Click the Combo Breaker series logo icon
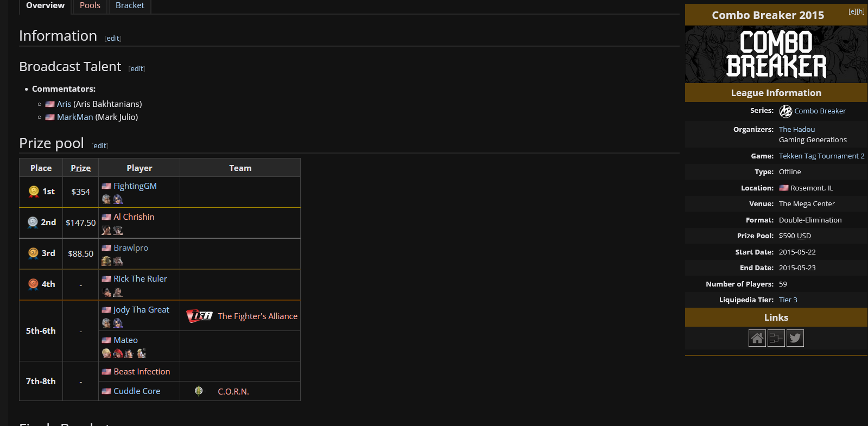Screen dimensions: 868x426 [x=785, y=111]
